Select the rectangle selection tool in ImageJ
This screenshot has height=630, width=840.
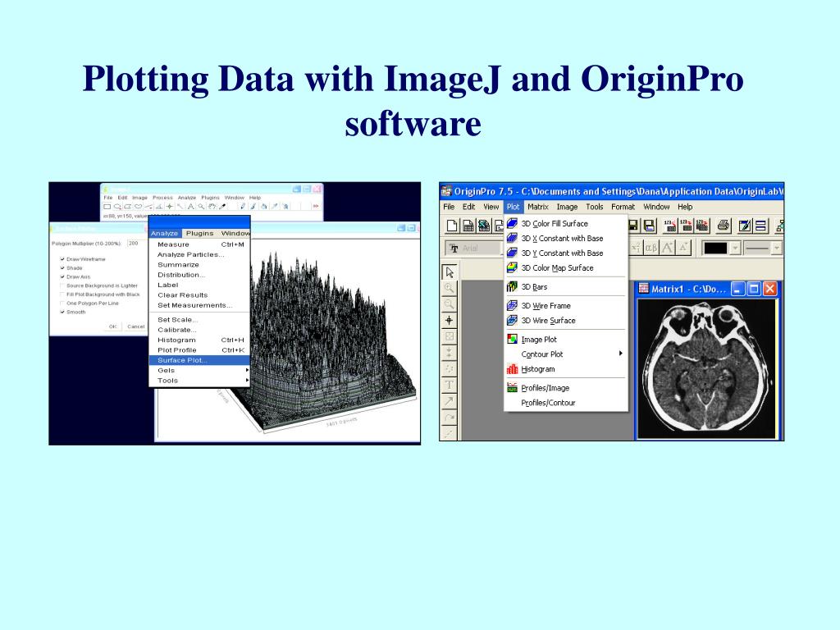[107, 206]
